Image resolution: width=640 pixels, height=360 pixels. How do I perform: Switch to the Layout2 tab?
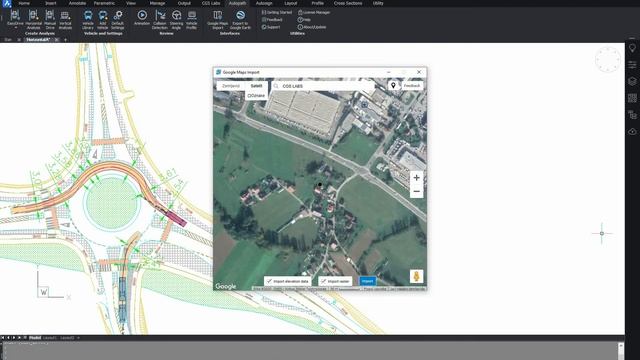click(x=67, y=338)
